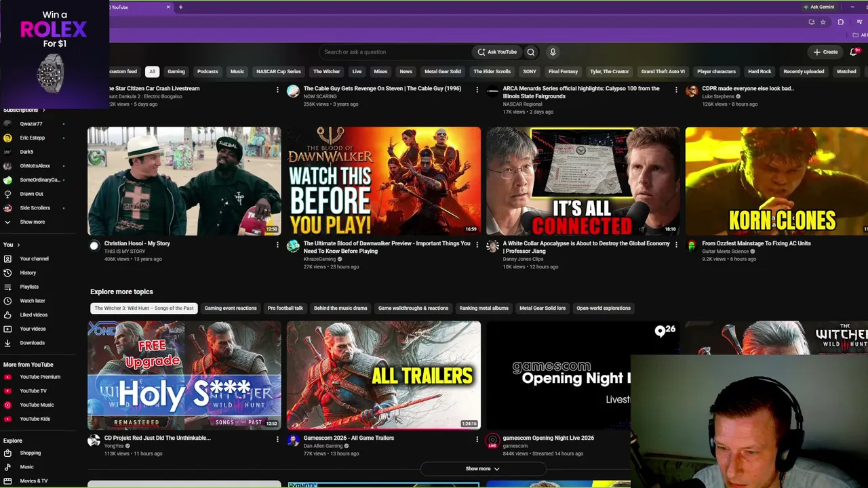Open more options for Blood of Dawnwalker Preview
Viewport: 868px width, 488px height.
(477, 244)
